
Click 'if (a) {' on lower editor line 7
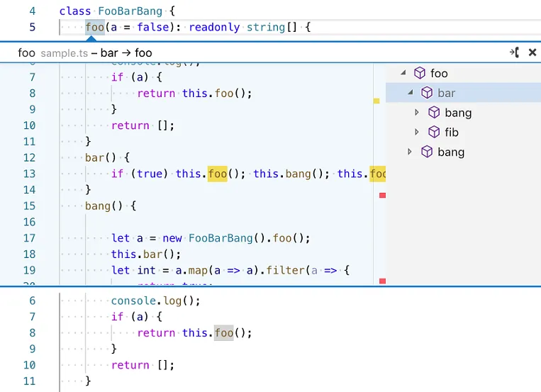[136, 317]
